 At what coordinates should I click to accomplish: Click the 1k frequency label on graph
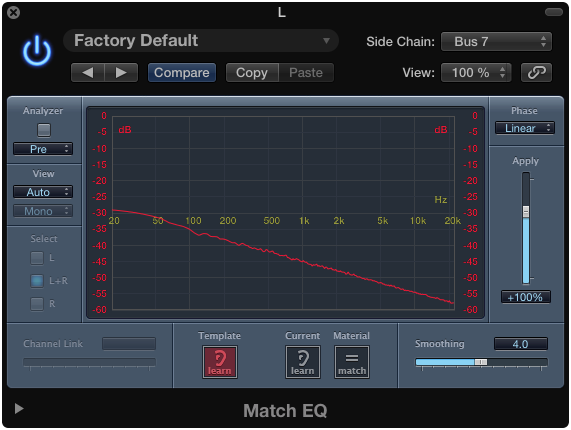[x=304, y=221]
